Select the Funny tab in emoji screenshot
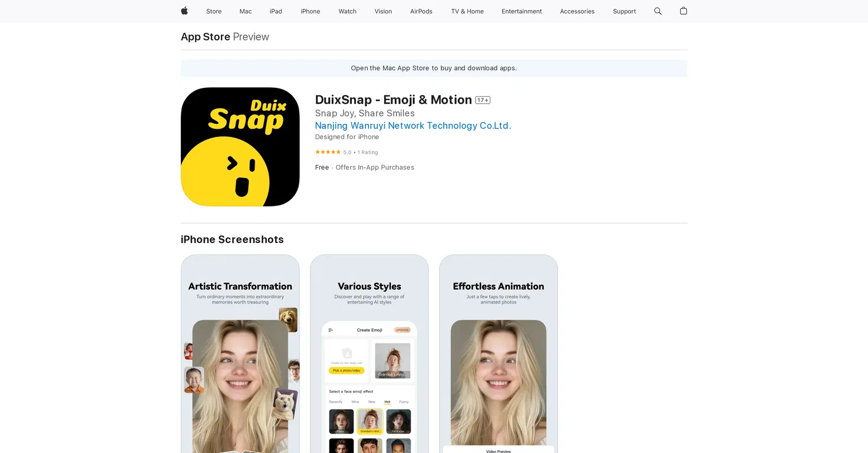Image resolution: width=868 pixels, height=453 pixels. (x=404, y=402)
